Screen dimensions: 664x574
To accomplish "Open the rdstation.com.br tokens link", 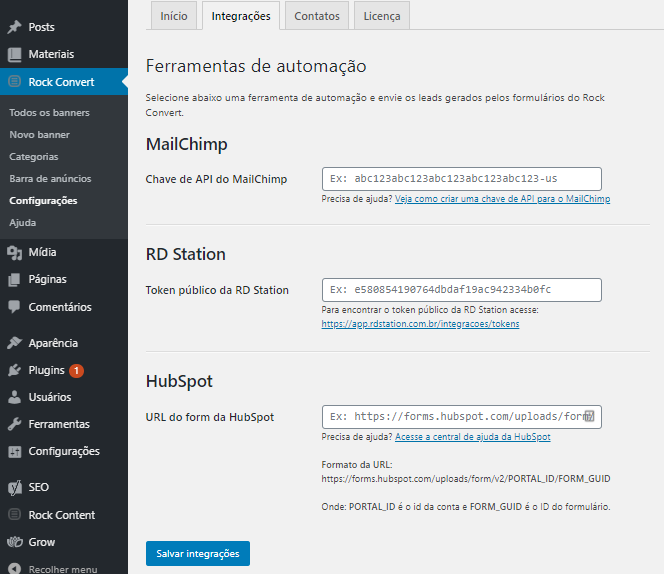I will 420,324.
